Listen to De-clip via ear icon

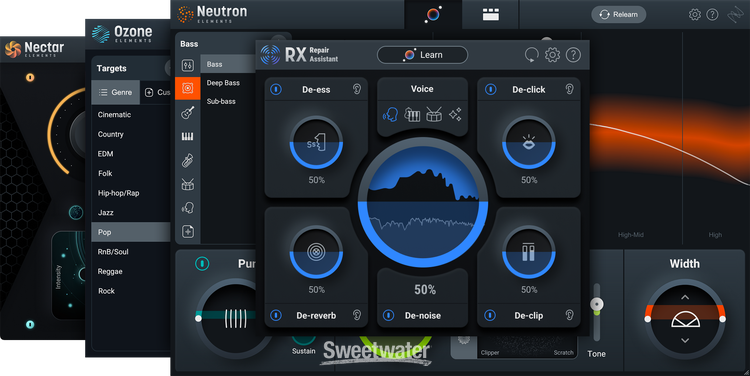[569, 315]
